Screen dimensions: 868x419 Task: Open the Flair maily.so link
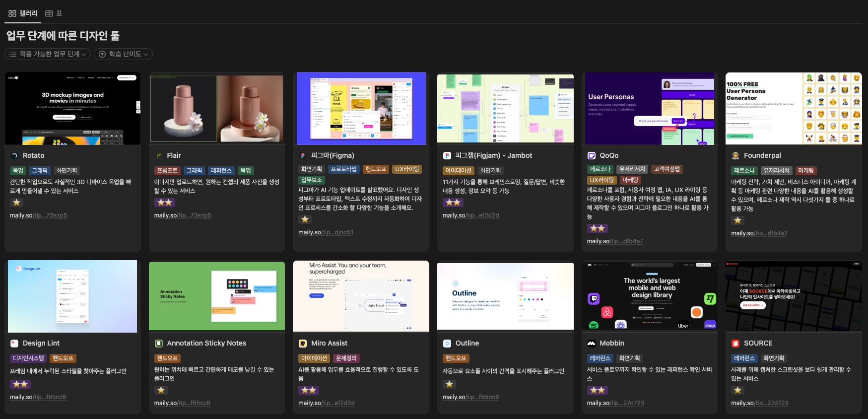[x=183, y=215]
